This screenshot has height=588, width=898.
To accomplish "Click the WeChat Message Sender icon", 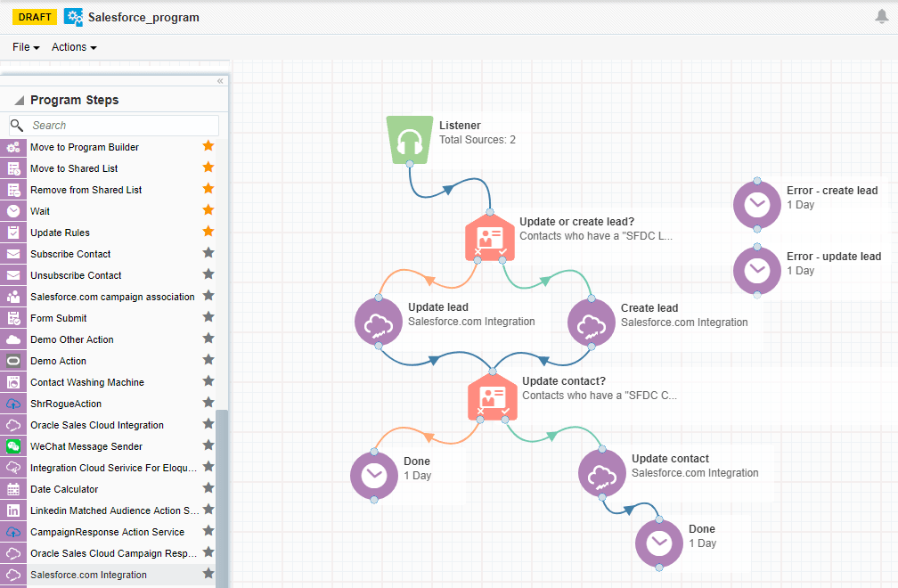I will click(x=13, y=446).
